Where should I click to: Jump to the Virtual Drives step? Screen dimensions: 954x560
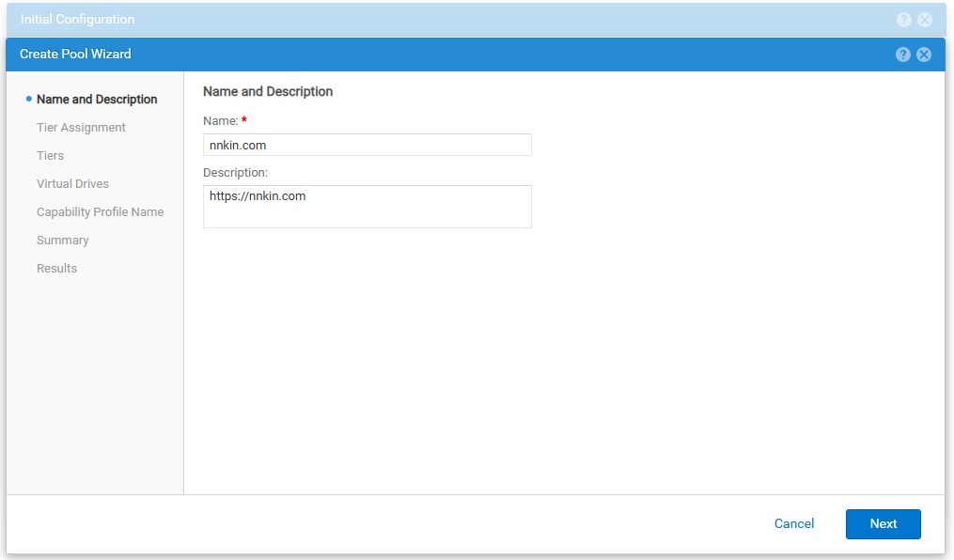73,184
